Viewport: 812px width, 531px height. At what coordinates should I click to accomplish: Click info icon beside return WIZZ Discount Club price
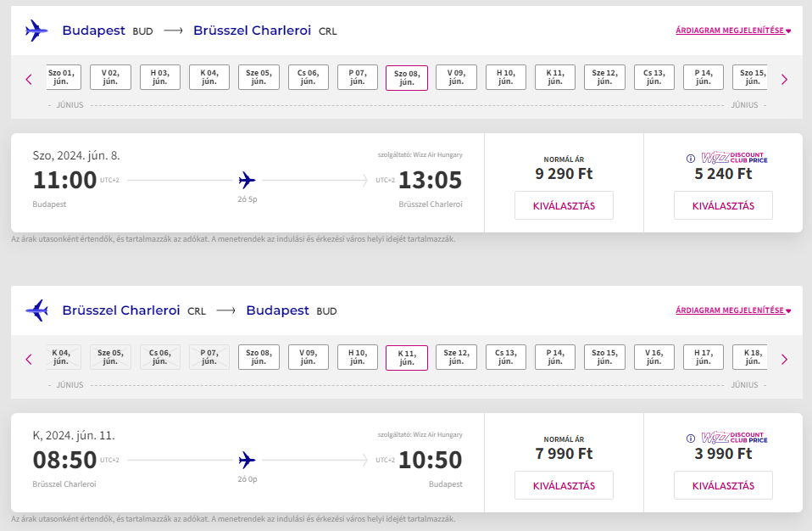(690, 439)
